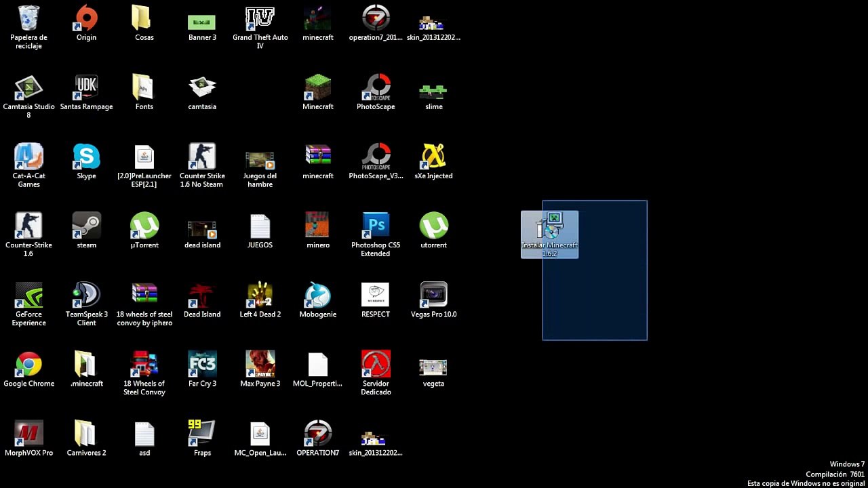
Task: Launch the OPERATION7 shortcut
Action: (318, 439)
